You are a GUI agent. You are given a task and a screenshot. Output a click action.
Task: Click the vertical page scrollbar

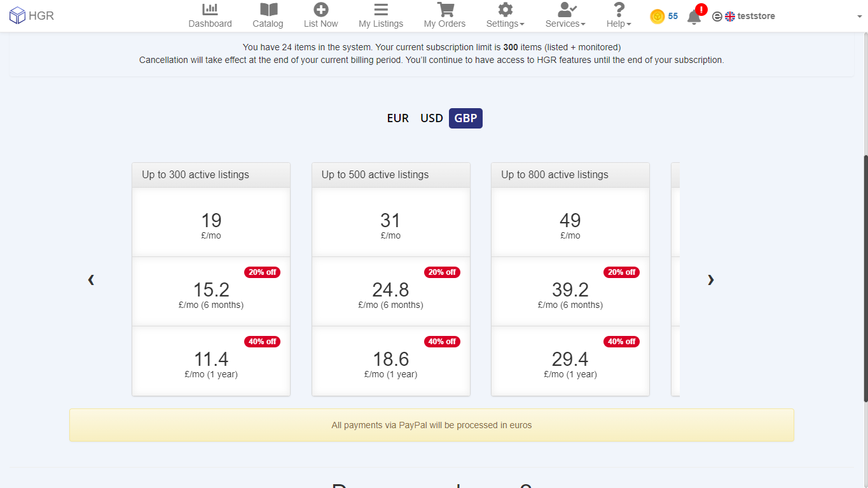pos(865,278)
